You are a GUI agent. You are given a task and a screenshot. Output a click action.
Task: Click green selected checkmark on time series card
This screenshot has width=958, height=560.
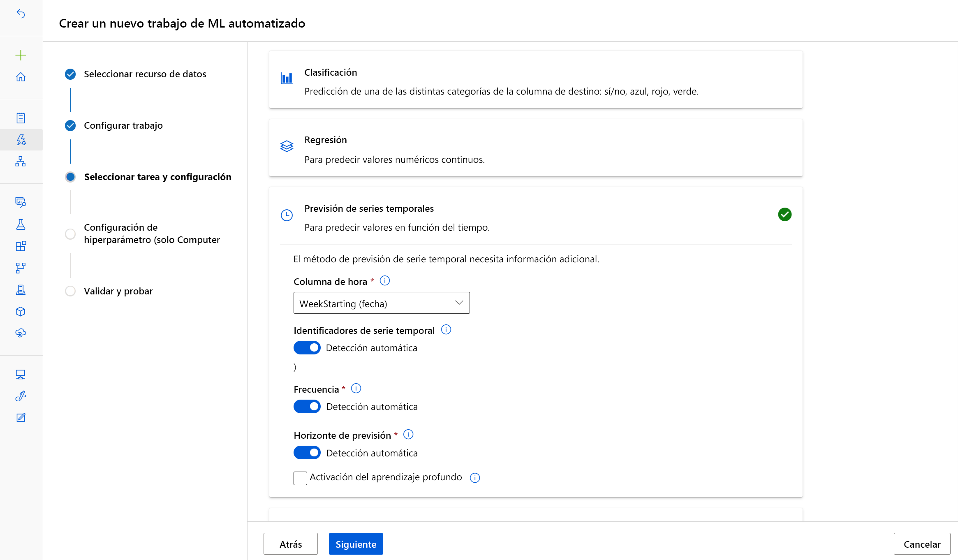[x=785, y=214]
